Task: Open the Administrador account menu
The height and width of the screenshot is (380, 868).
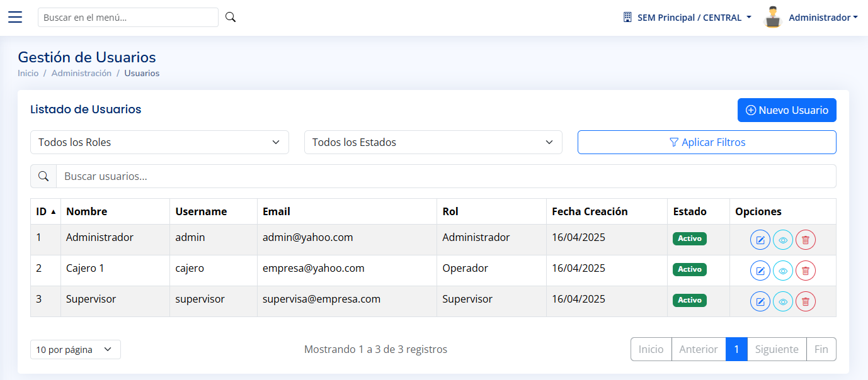Action: 811,18
